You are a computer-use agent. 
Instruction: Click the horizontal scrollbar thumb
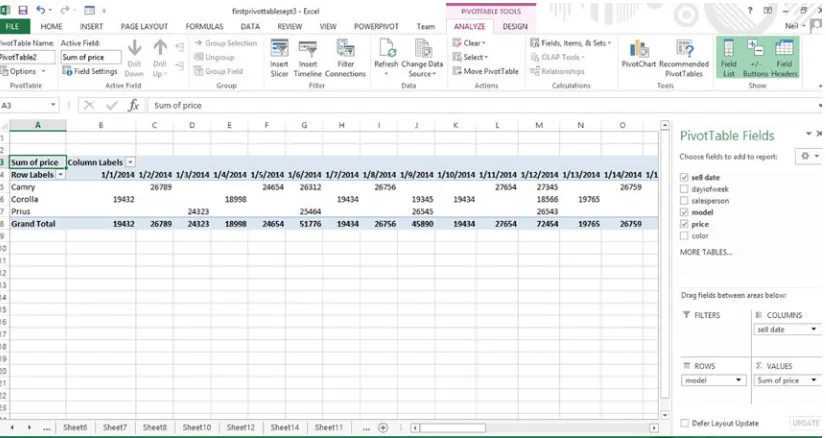[x=452, y=428]
